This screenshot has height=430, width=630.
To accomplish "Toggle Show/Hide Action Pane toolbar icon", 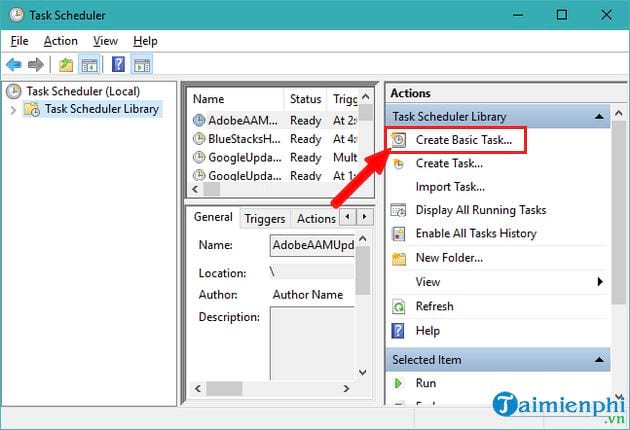I will pos(142,64).
